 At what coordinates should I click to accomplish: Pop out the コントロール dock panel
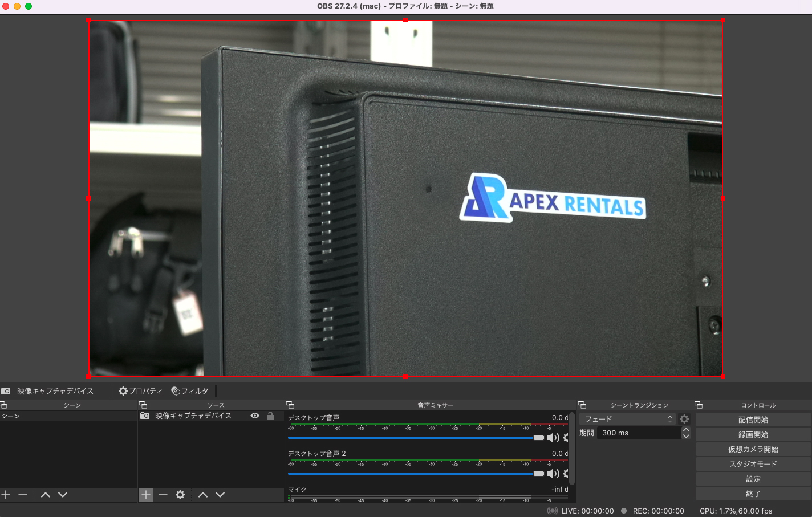pyautogui.click(x=699, y=405)
